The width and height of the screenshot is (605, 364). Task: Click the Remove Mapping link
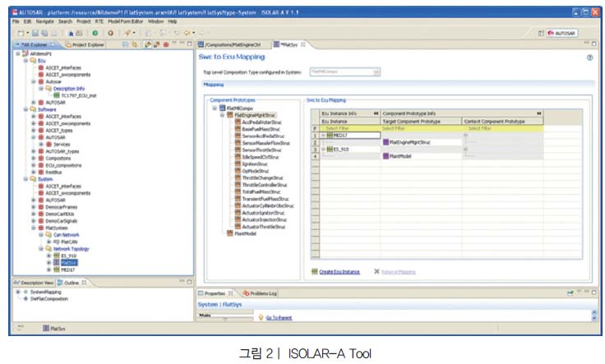pos(398,272)
